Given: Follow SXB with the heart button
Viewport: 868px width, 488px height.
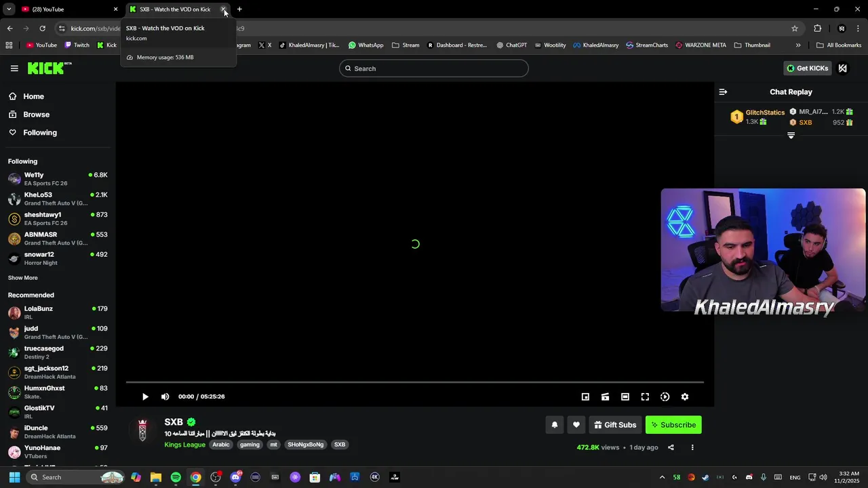Looking at the screenshot, I should pyautogui.click(x=576, y=425).
